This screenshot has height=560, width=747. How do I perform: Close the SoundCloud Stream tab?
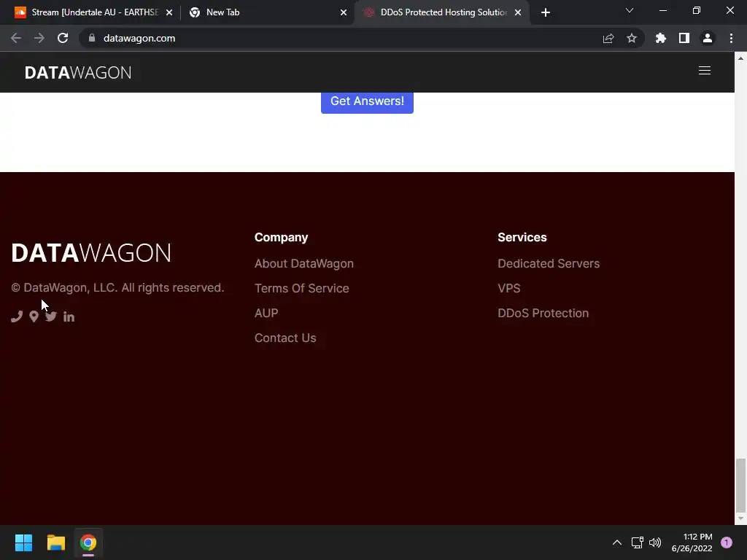[169, 13]
